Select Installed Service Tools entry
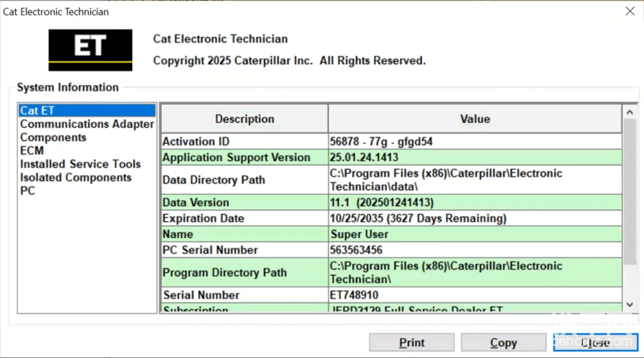This screenshot has height=358, width=644. tap(80, 164)
